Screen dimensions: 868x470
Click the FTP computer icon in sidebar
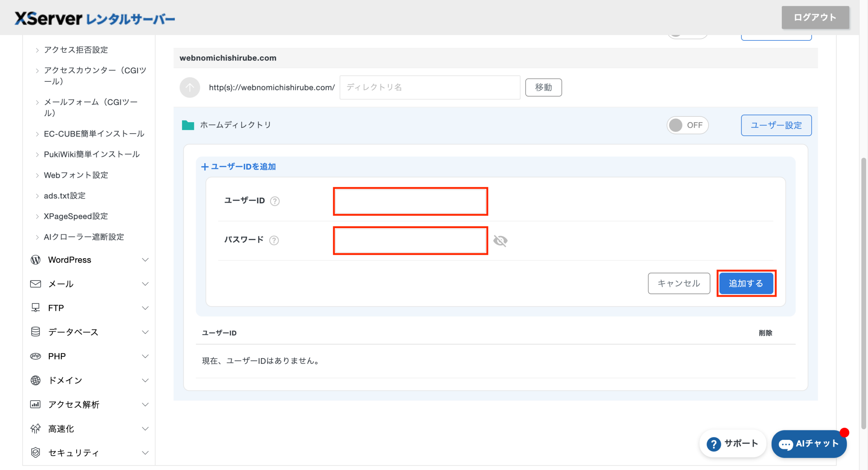(x=36, y=308)
